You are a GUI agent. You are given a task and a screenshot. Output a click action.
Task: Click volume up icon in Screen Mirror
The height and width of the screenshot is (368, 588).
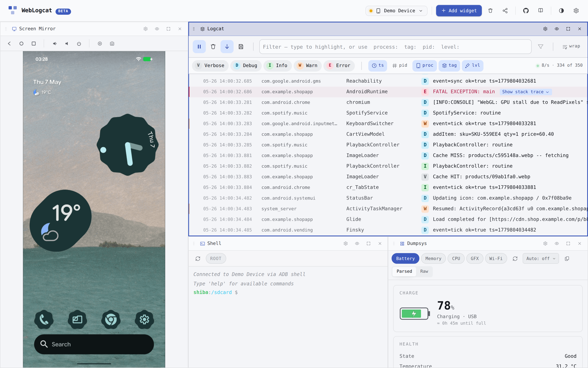[55, 44]
